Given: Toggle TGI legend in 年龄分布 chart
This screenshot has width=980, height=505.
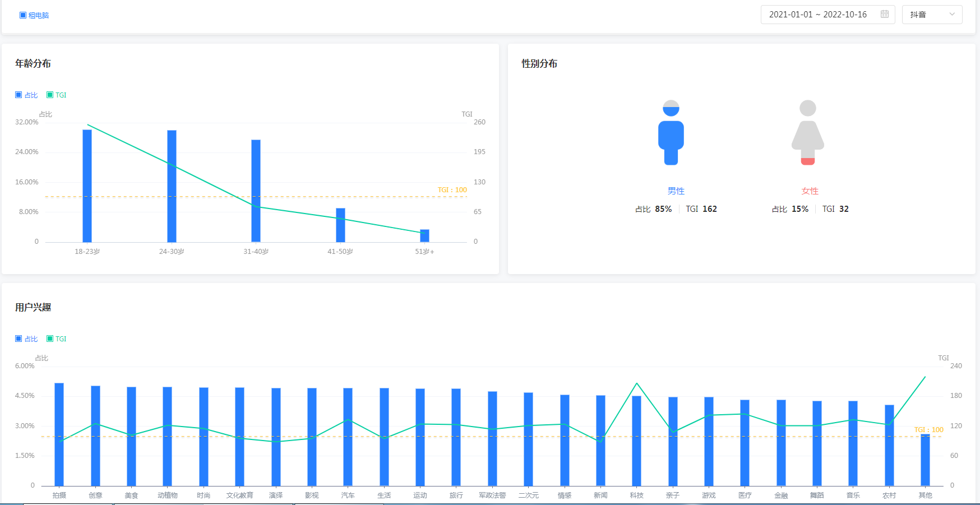Looking at the screenshot, I should (x=57, y=95).
